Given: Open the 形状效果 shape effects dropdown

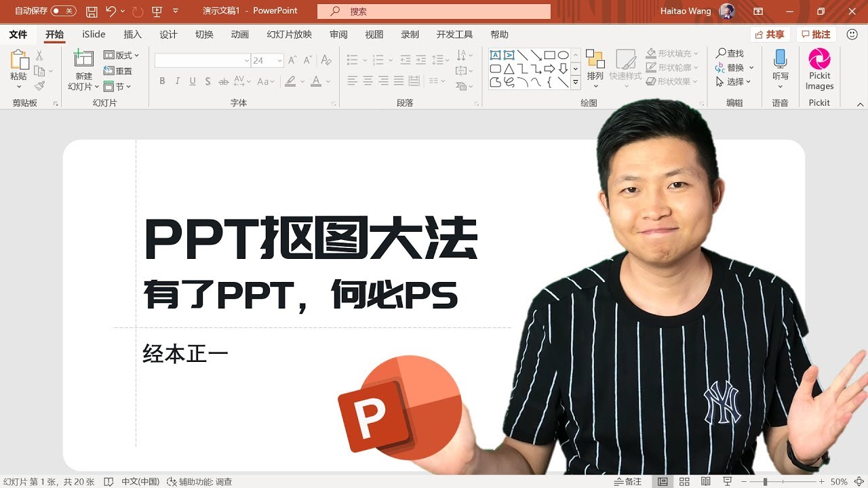Looking at the screenshot, I should (672, 81).
